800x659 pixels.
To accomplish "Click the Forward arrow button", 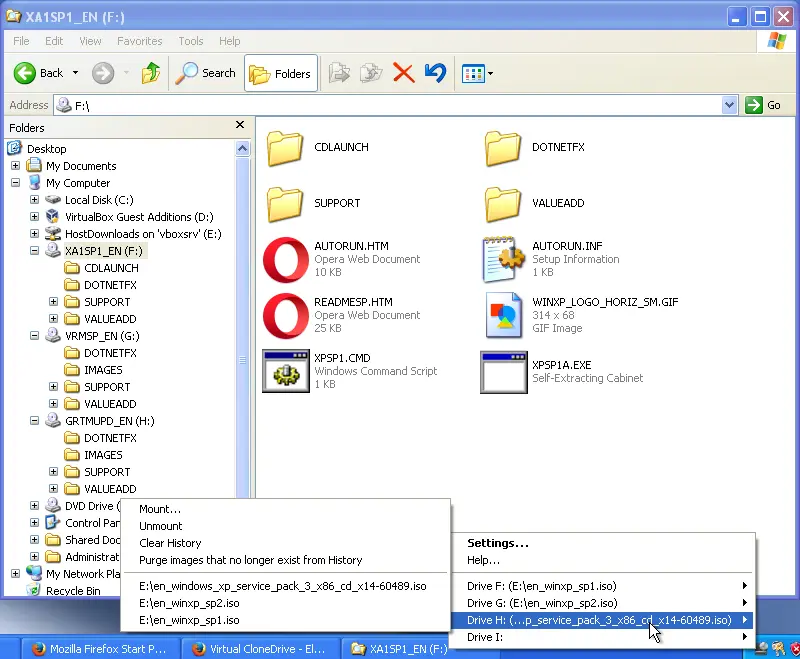I will (x=103, y=73).
